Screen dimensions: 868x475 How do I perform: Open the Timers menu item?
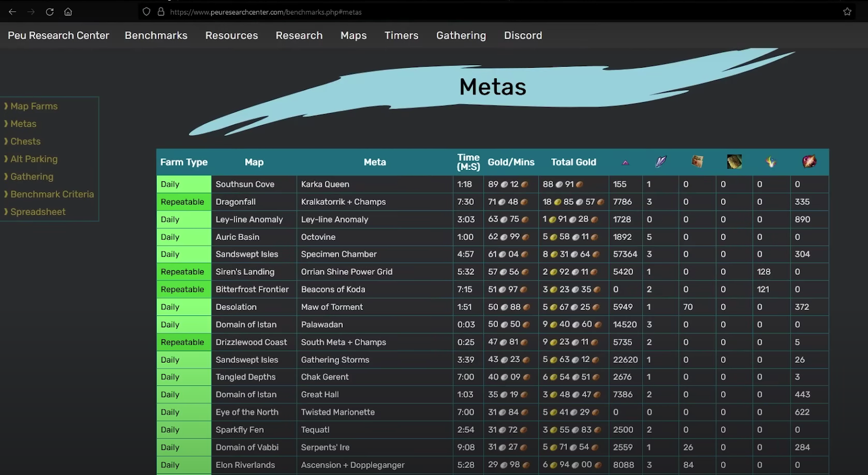[x=401, y=35]
